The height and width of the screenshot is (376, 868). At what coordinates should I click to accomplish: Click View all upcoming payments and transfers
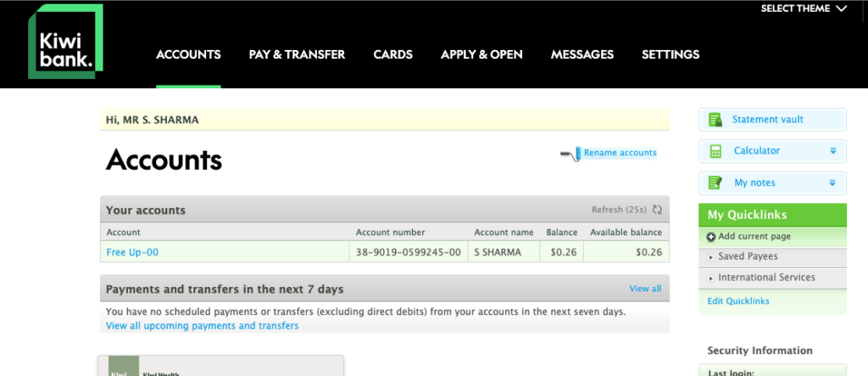[202, 326]
